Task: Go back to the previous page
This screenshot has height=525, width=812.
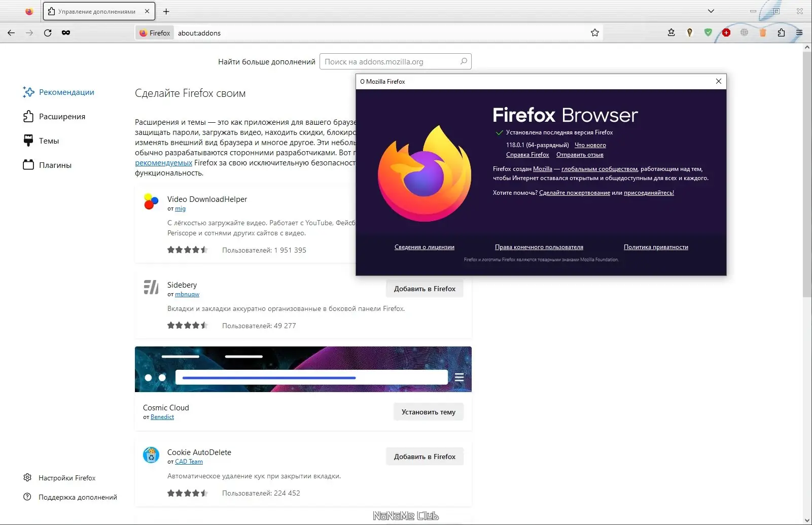Action: point(11,33)
